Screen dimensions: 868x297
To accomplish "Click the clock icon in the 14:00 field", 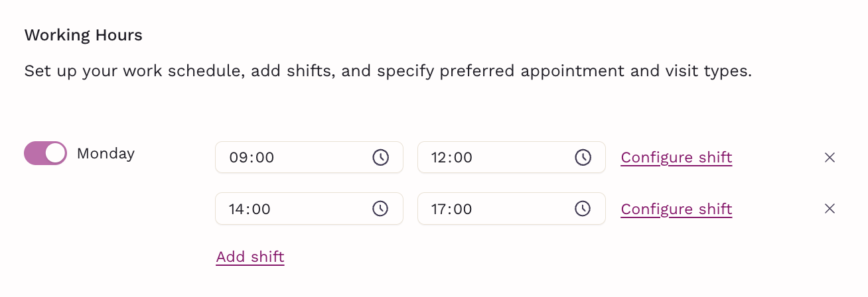I will [x=380, y=209].
